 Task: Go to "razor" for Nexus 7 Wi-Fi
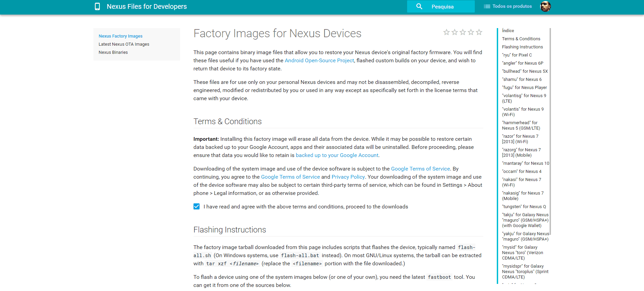click(520, 139)
